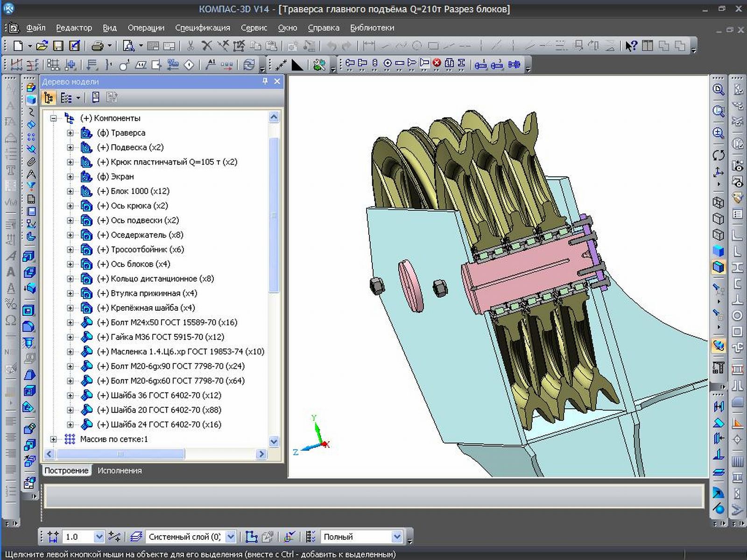Click the Rebuild model icon
The image size is (747, 560).
pyautogui.click(x=249, y=64)
